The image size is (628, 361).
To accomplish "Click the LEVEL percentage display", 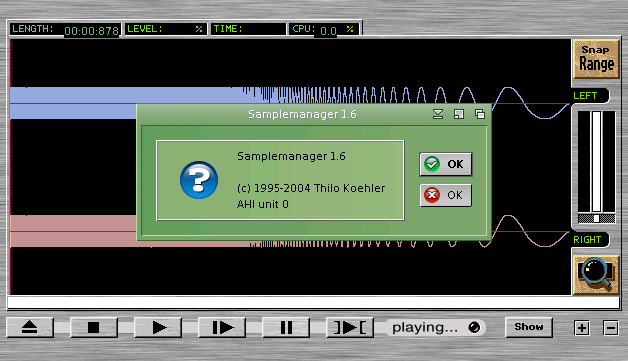I will [166, 29].
